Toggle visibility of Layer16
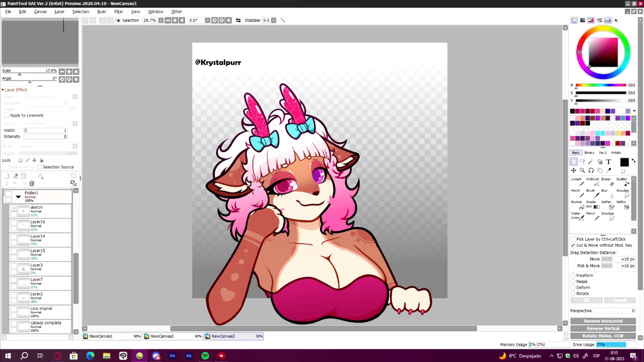644x362 pixels. click(x=14, y=222)
